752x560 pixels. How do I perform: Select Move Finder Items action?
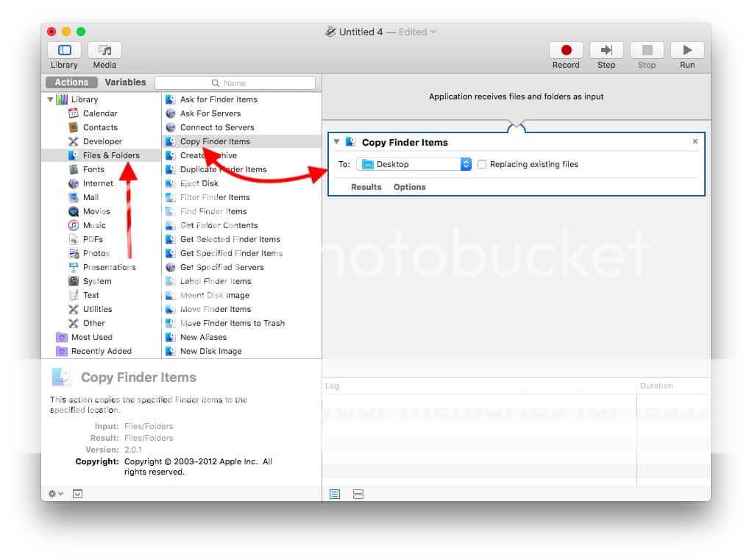click(241, 309)
